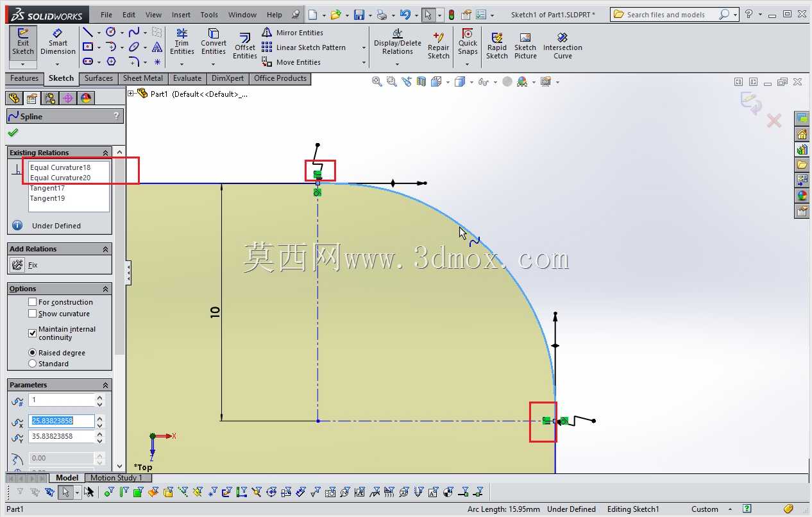Image resolution: width=812 pixels, height=517 pixels.
Task: Select the Corner Rectangle tool
Action: 88,47
